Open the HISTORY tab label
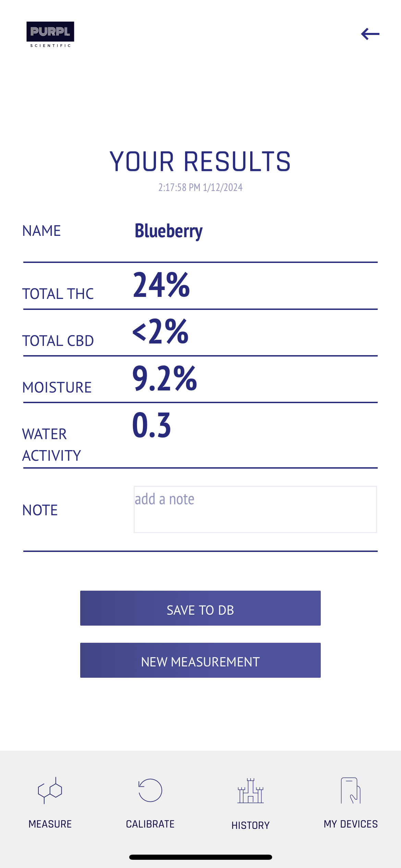The image size is (401, 868). (251, 825)
